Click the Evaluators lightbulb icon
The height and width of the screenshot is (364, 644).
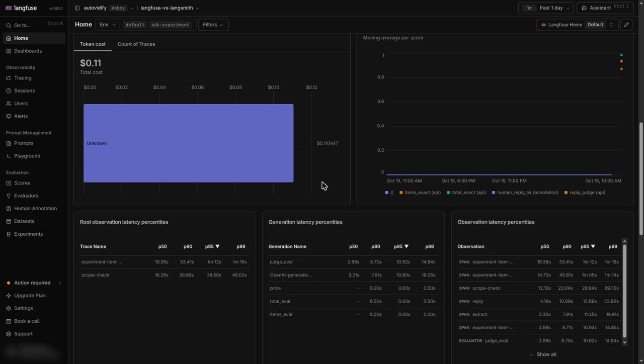pyautogui.click(x=9, y=196)
